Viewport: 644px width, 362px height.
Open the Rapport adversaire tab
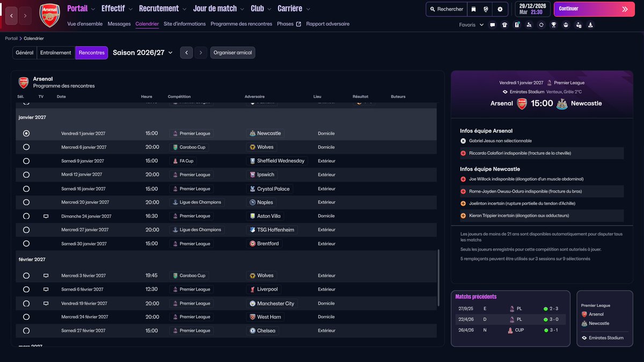tap(328, 24)
